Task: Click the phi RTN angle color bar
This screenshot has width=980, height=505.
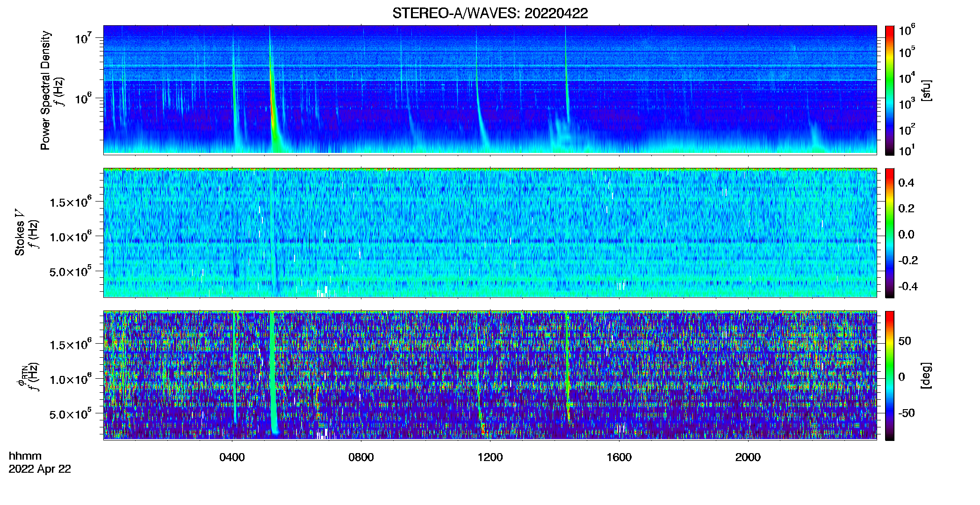Action: (x=890, y=375)
